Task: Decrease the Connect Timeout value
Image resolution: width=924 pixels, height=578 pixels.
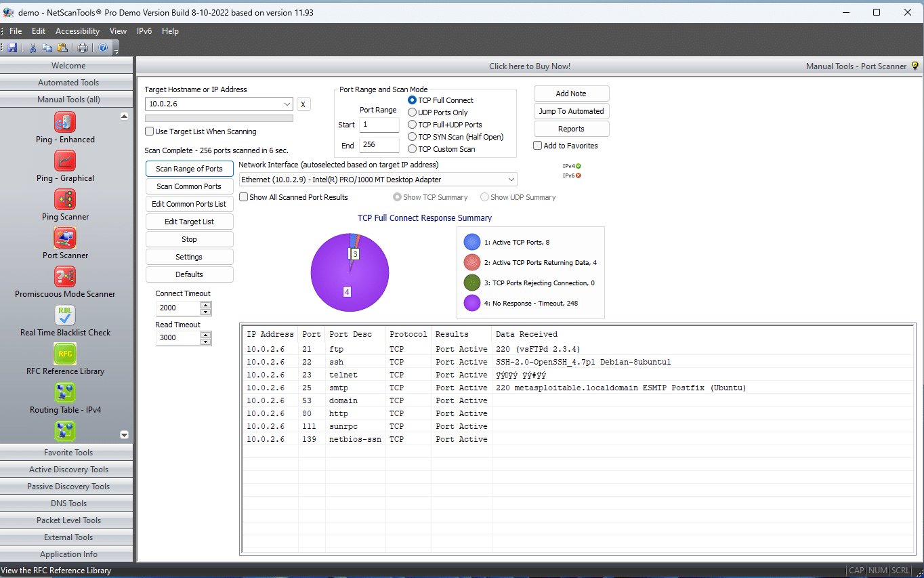Action: click(x=206, y=312)
